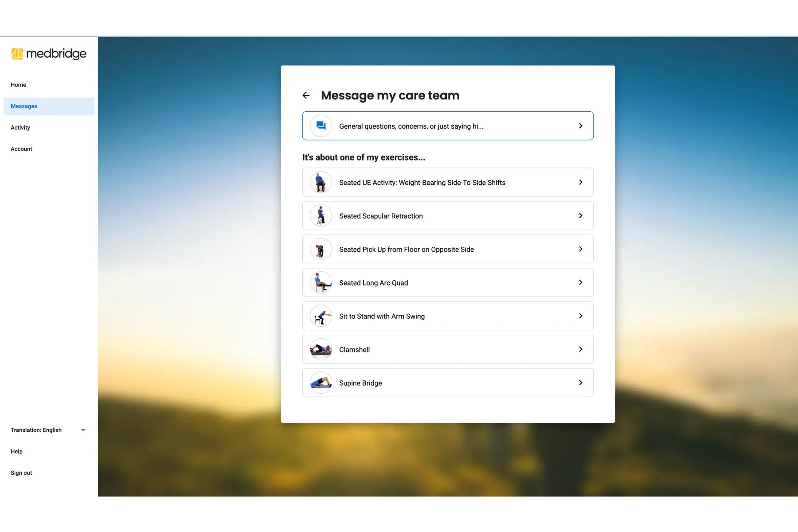Click the Seated Scapular Retraction exercise thumbnail
The image size is (798, 532).
coord(321,216)
